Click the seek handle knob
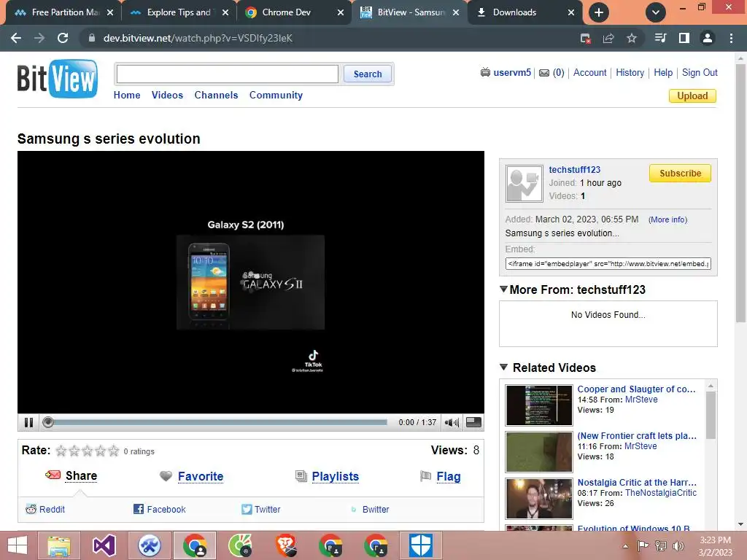Viewport: 747px width, 560px height. 47,422
